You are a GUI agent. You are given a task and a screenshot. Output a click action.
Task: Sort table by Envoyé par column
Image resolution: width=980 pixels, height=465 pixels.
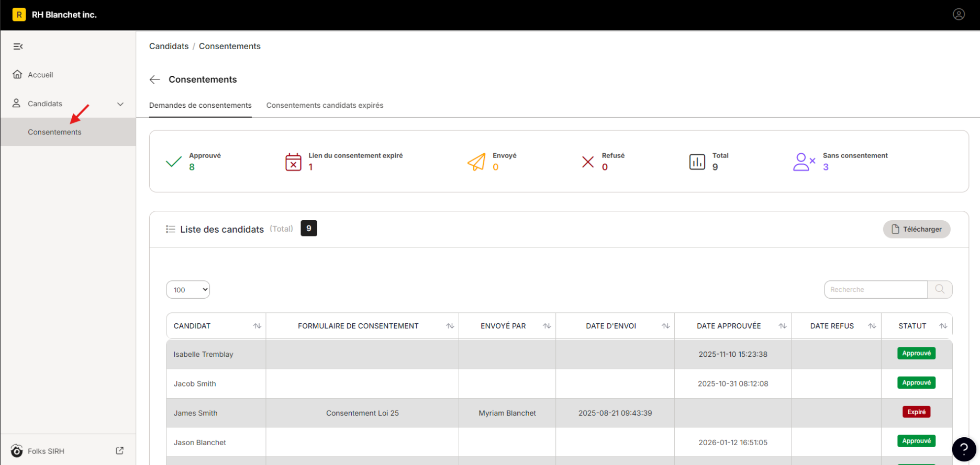547,326
